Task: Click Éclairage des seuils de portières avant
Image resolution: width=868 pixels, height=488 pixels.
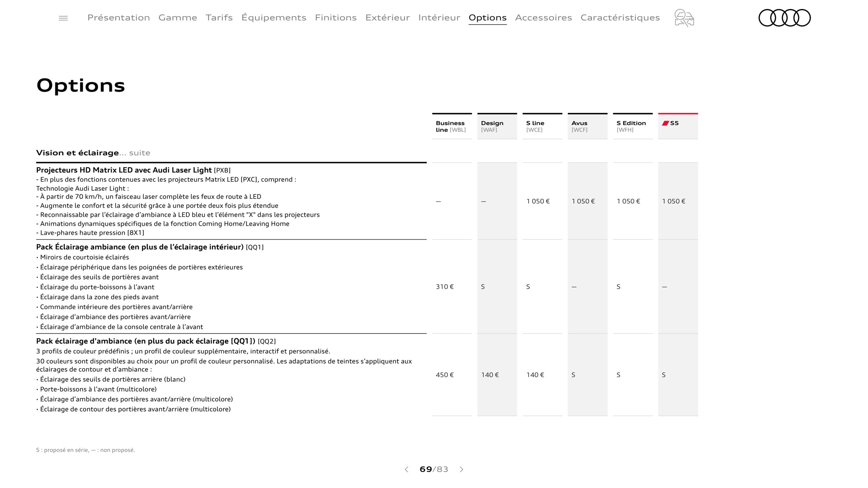Action: pos(97,277)
